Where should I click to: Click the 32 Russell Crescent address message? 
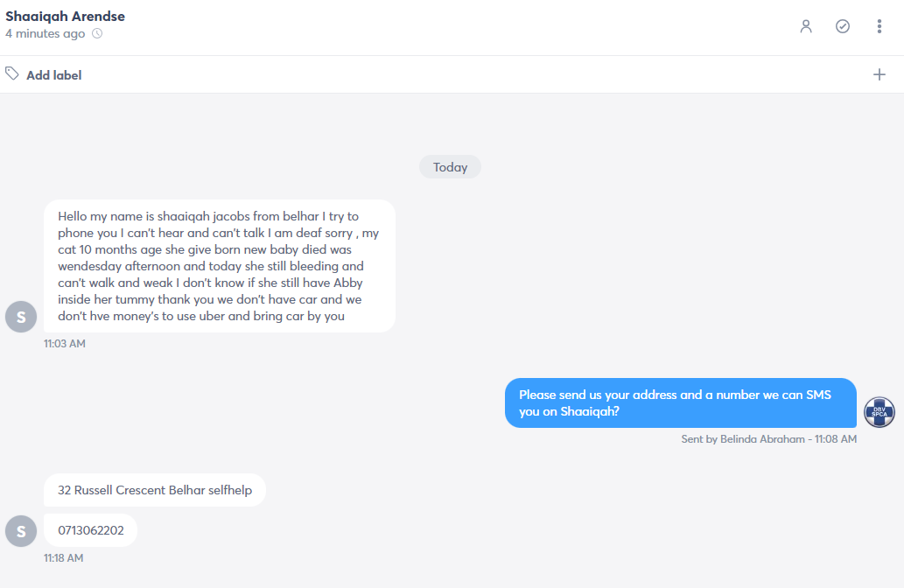tap(155, 490)
